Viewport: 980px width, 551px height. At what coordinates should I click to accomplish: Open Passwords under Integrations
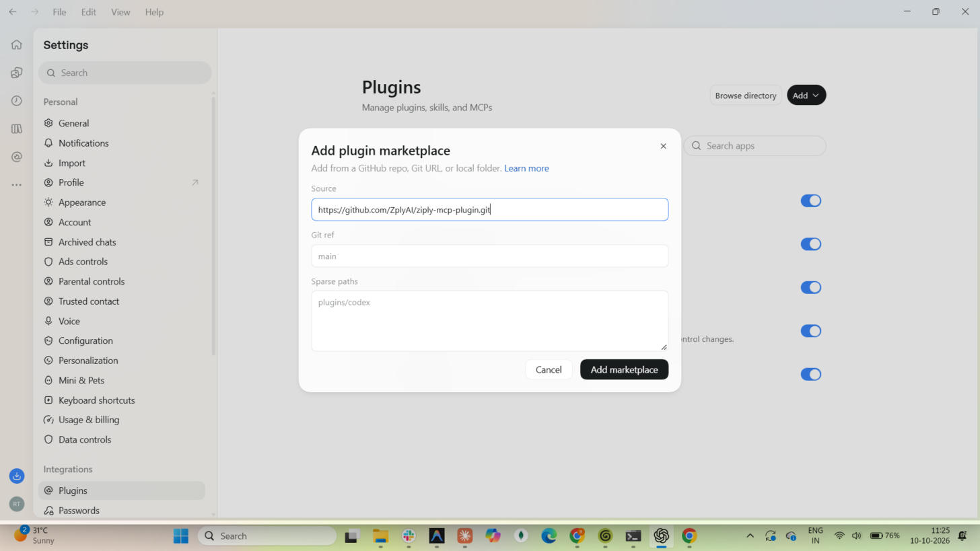[121, 511]
